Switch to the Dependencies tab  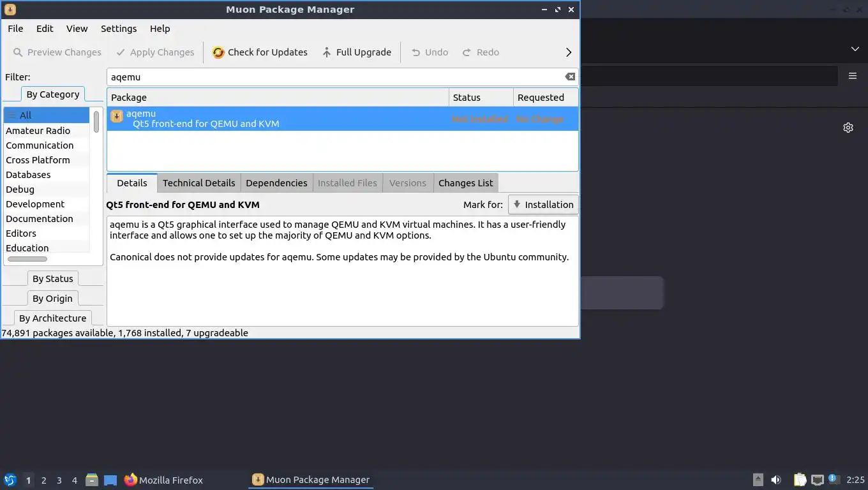(276, 183)
